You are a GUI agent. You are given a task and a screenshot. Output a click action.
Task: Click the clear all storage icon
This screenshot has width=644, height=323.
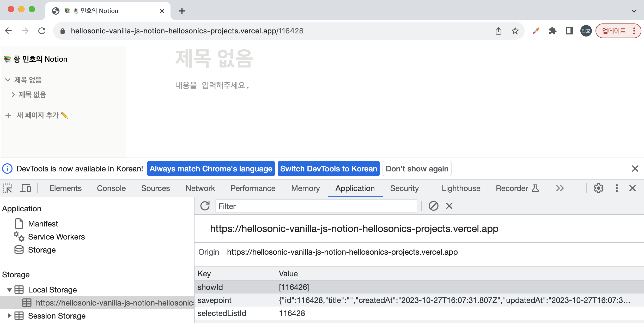tap(433, 206)
